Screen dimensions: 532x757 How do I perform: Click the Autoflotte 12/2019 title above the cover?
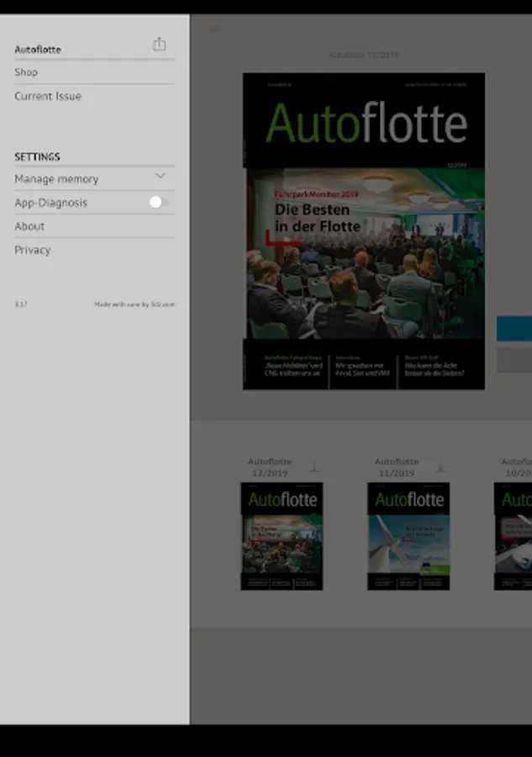coord(364,56)
